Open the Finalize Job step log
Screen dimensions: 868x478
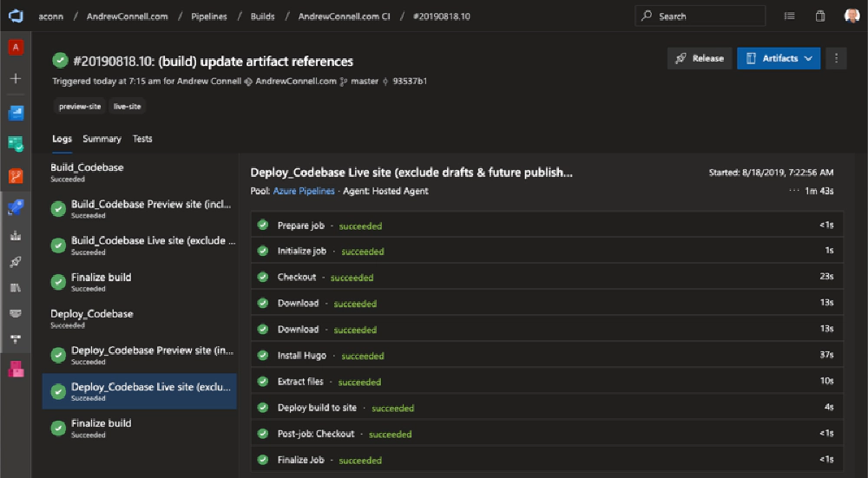point(547,460)
